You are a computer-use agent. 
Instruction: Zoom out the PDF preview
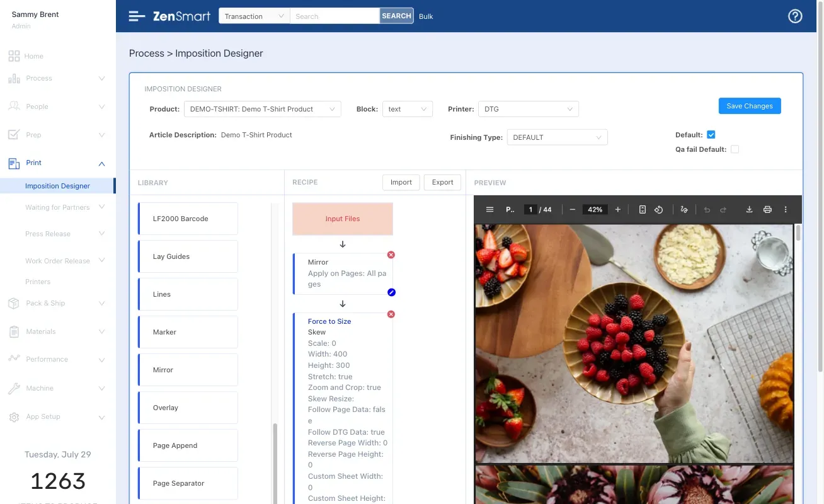click(x=572, y=210)
